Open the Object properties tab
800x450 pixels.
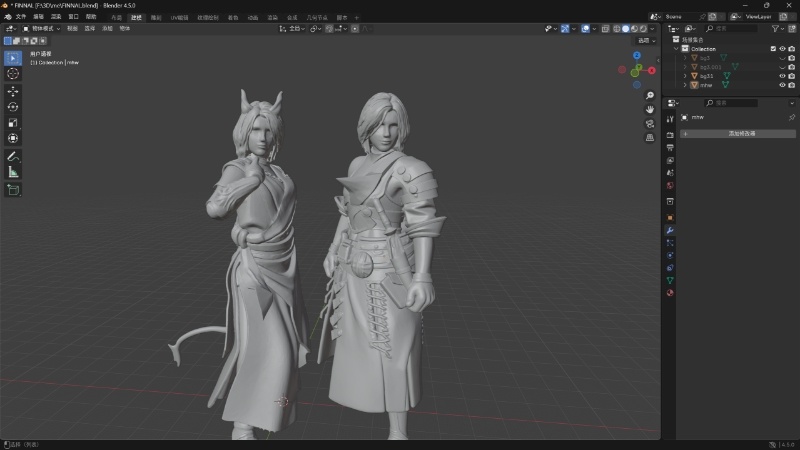[670, 218]
